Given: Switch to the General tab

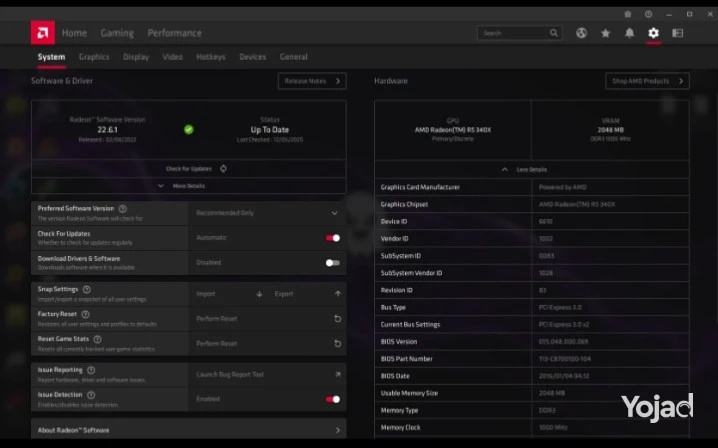Looking at the screenshot, I should point(294,57).
